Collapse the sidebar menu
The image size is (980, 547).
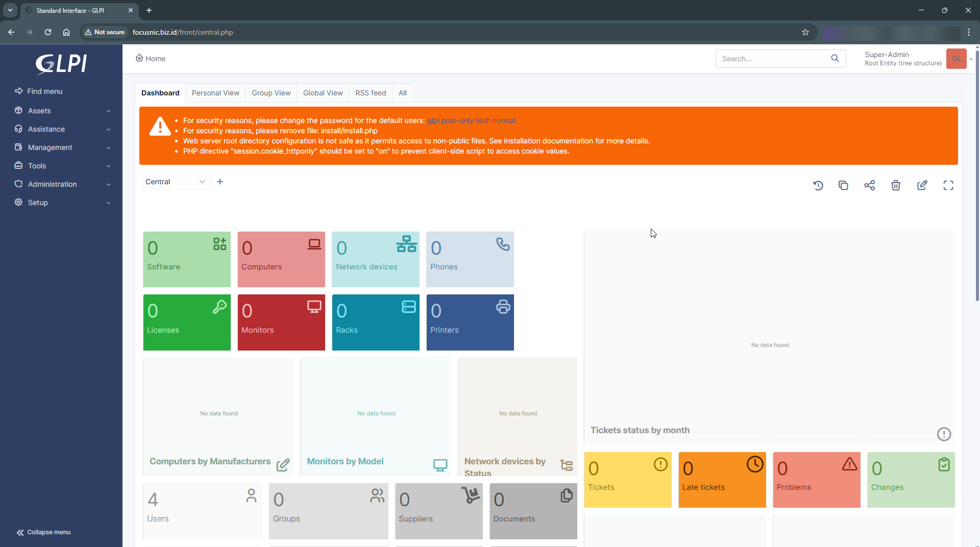coord(44,532)
